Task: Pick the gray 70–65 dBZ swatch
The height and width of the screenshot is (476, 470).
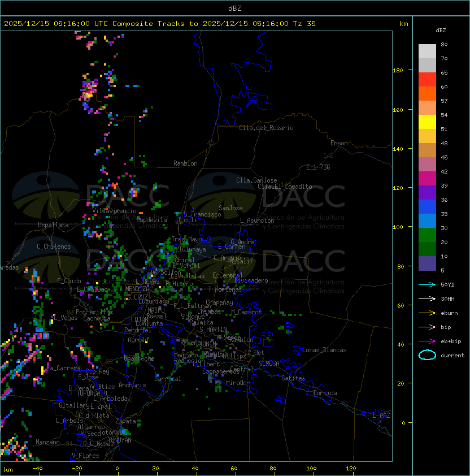Action: click(427, 65)
